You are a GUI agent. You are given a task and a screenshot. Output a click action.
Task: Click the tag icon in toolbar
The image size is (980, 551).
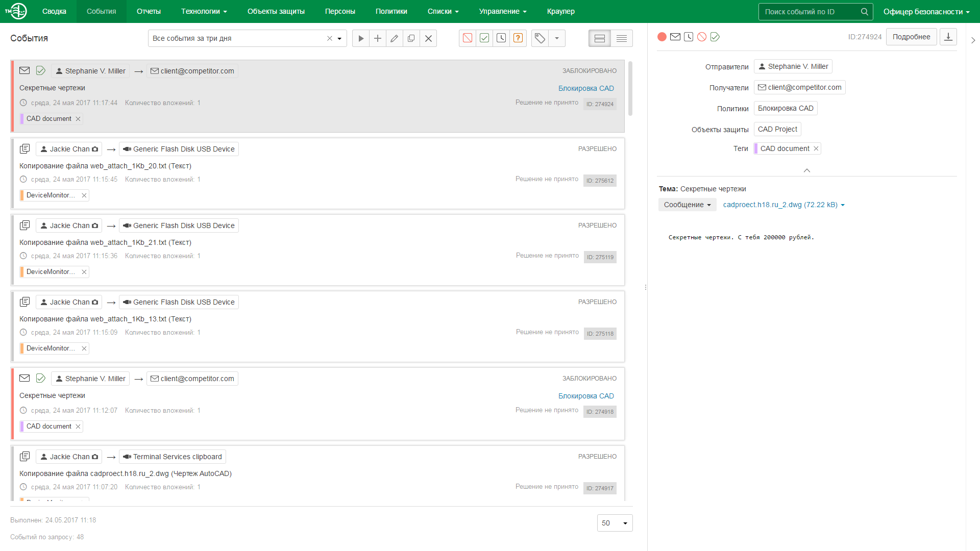[540, 38]
